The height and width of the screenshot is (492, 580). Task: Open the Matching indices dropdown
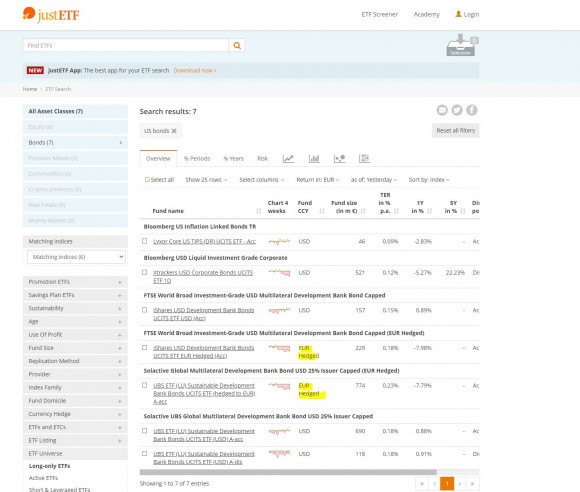[x=76, y=257]
